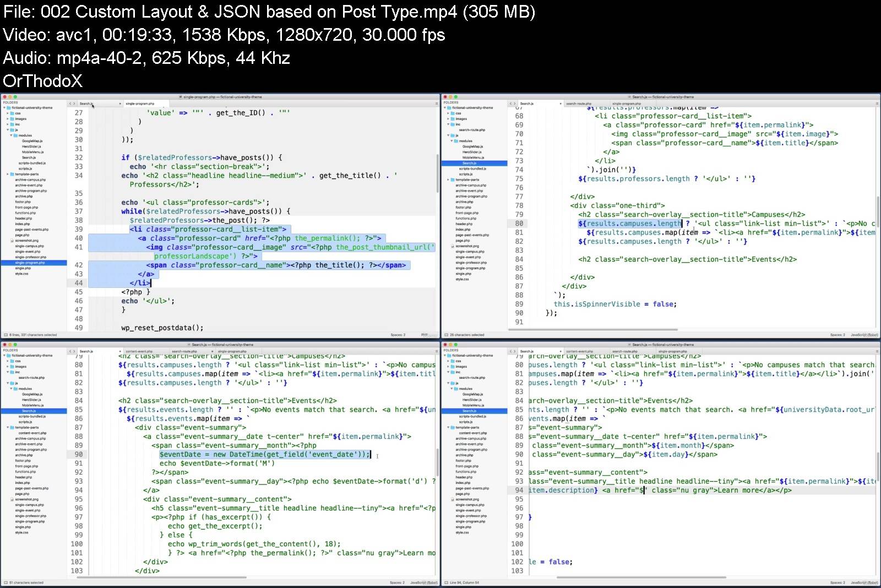Open search-route.php file in top-right sidebar
The height and width of the screenshot is (588, 881).
point(472,130)
